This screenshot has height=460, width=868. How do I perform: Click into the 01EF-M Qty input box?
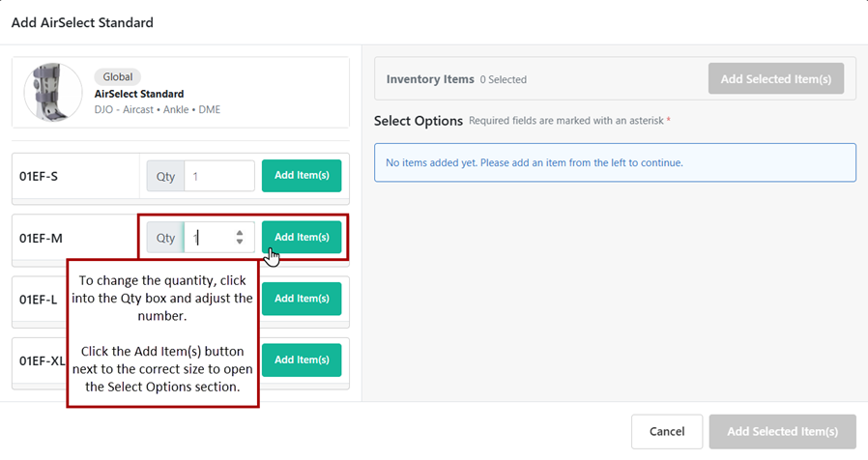point(211,238)
